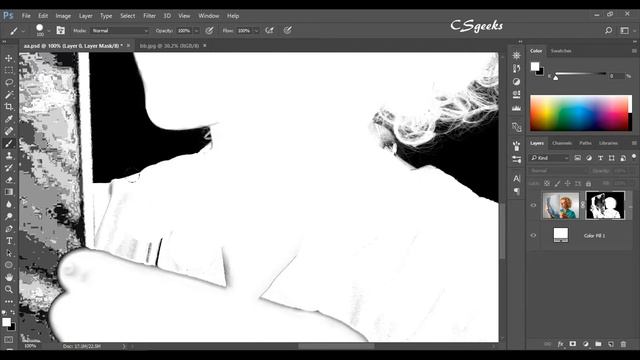Image resolution: width=640 pixels, height=360 pixels.
Task: Select the Dodge tool
Action: [x=9, y=216]
